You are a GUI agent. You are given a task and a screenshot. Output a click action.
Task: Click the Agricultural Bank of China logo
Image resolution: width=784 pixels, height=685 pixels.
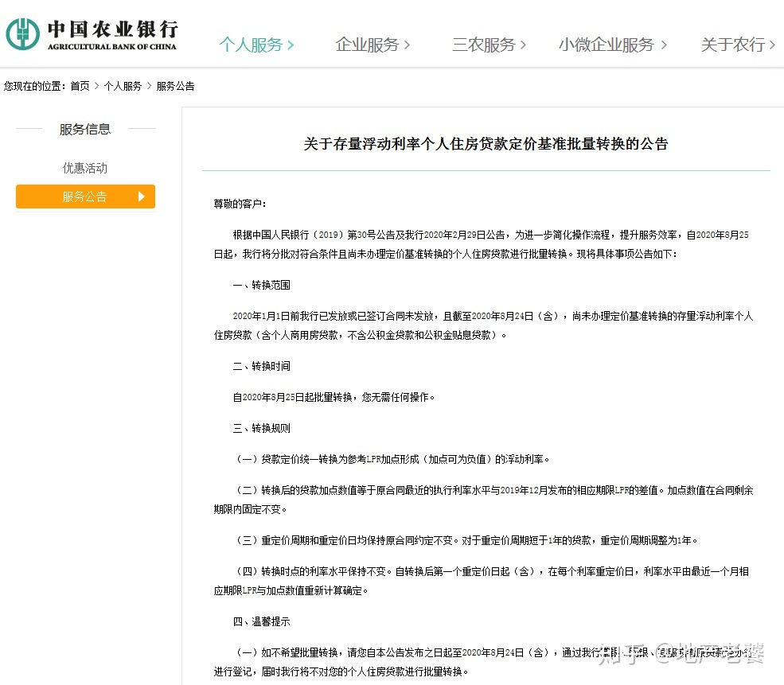tap(92, 34)
